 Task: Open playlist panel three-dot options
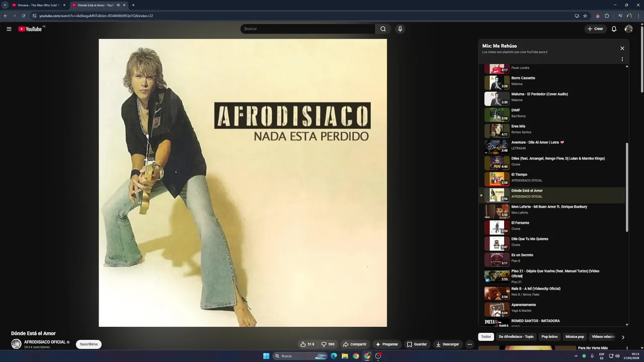(x=622, y=59)
